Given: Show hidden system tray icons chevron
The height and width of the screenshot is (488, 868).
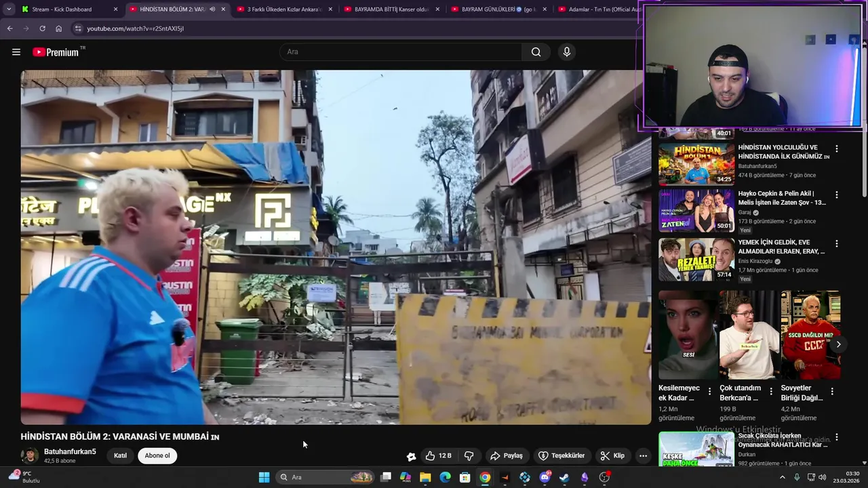Looking at the screenshot, I should point(782,477).
